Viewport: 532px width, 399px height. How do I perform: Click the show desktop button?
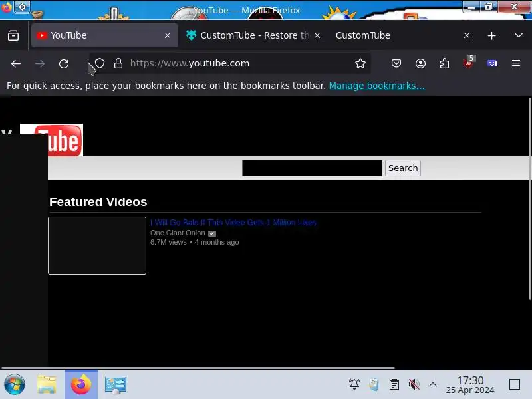click(515, 384)
